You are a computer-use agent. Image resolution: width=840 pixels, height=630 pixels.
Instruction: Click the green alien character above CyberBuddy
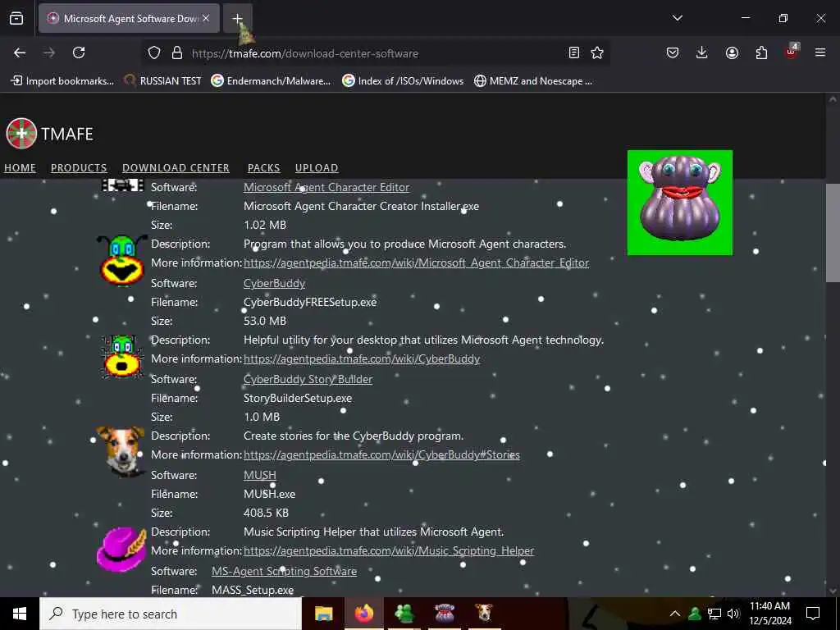[x=121, y=260]
